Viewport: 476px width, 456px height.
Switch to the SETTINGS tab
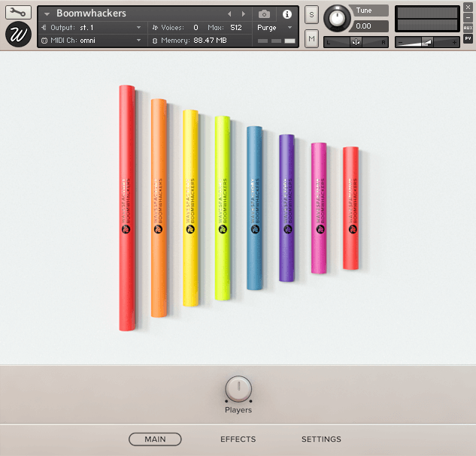pos(321,439)
